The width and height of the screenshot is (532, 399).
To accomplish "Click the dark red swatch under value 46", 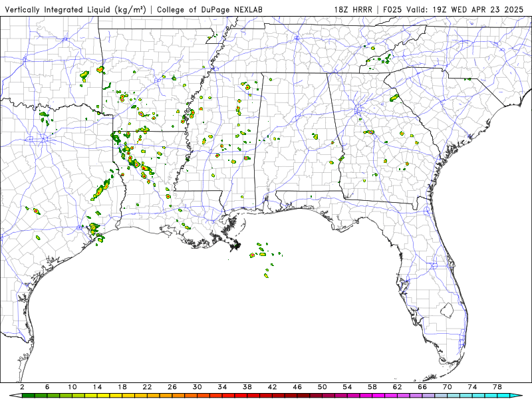I will coord(304,396).
